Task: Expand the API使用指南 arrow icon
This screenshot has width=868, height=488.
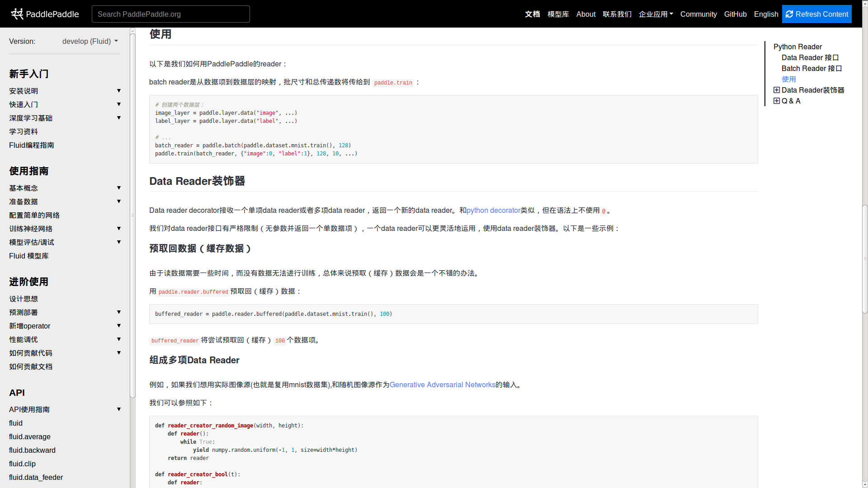Action: (x=119, y=409)
